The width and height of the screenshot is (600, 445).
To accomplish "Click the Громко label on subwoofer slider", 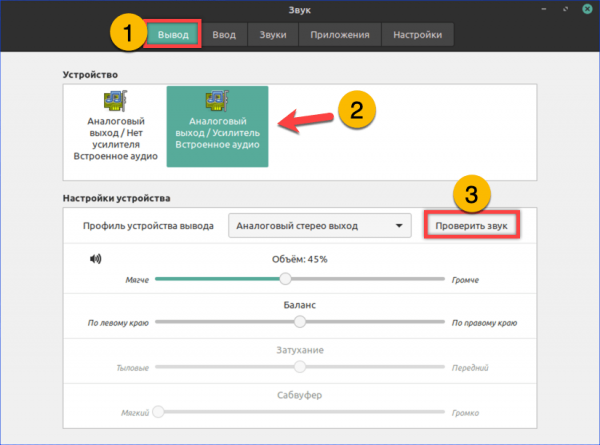I will (x=465, y=413).
